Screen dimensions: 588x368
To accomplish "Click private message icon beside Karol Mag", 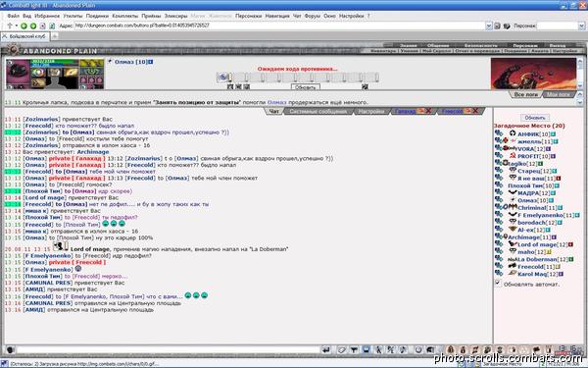I will click(x=499, y=274).
